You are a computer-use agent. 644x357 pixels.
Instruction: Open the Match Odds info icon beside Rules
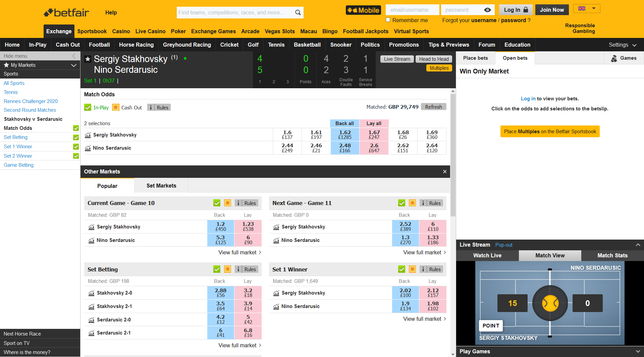(x=151, y=107)
